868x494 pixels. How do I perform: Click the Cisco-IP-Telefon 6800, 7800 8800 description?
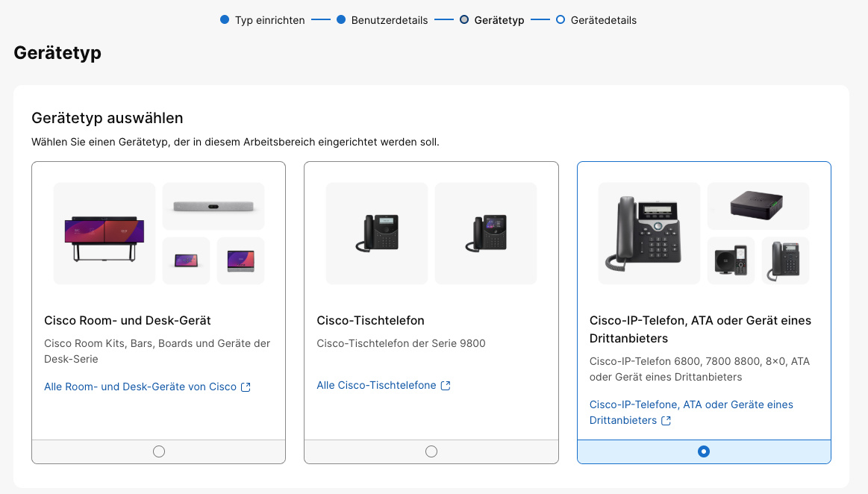pos(700,369)
